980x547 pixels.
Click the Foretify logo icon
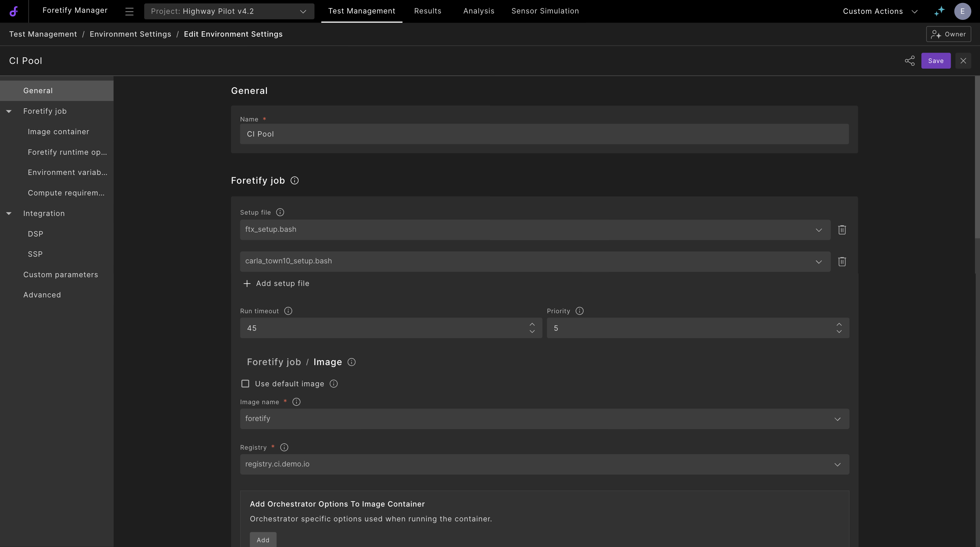click(x=14, y=11)
